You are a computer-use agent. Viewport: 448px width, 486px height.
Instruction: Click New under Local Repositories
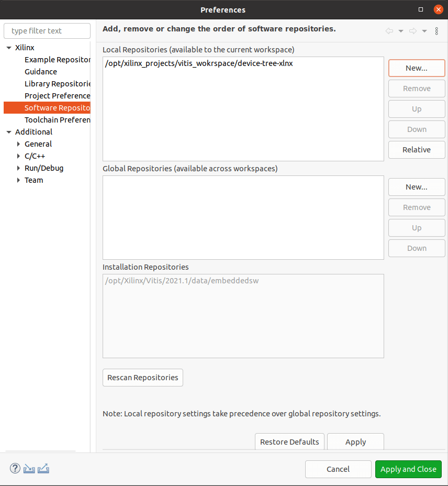pyautogui.click(x=416, y=68)
